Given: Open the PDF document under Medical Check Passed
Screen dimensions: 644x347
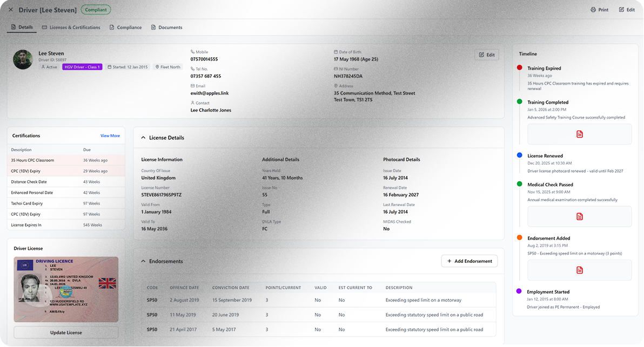Looking at the screenshot, I should 579,216.
